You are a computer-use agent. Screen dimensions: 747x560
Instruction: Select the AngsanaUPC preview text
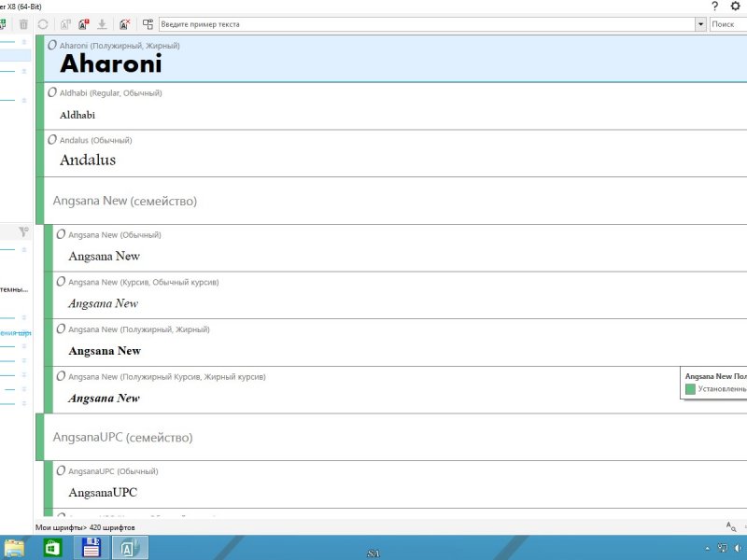[x=103, y=493]
